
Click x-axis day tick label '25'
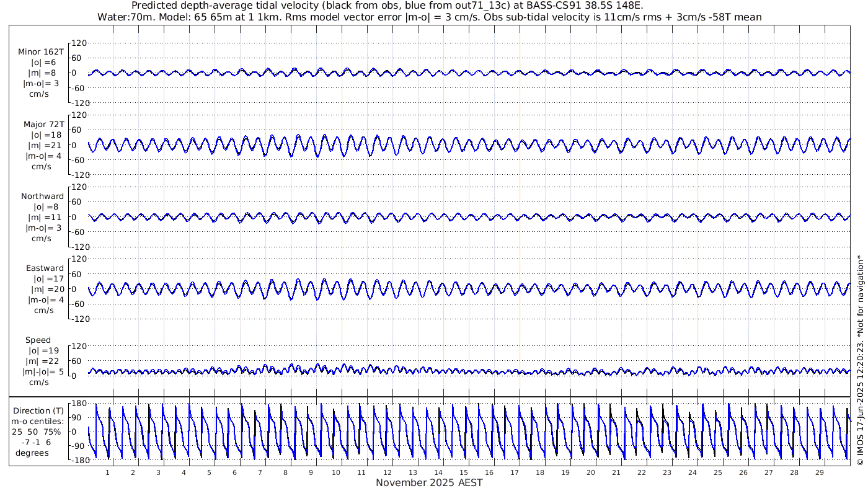[x=718, y=472]
